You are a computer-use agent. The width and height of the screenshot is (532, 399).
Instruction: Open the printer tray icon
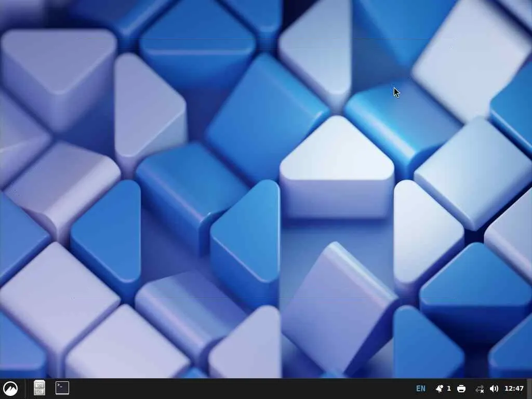tap(461, 389)
